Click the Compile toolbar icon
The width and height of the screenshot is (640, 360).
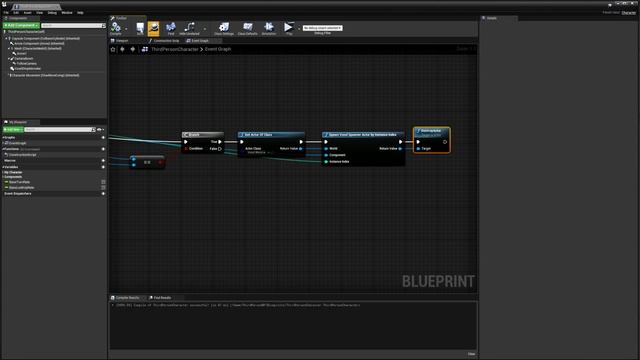[116, 27]
